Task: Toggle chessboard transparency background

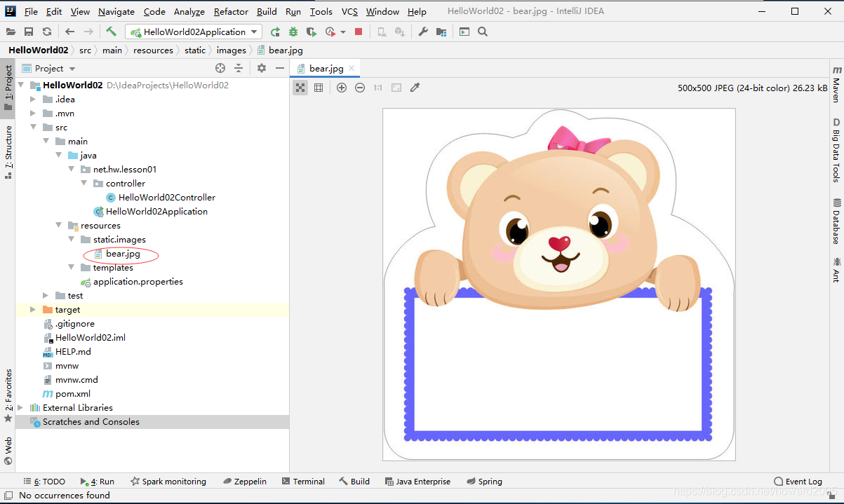Action: tap(300, 88)
